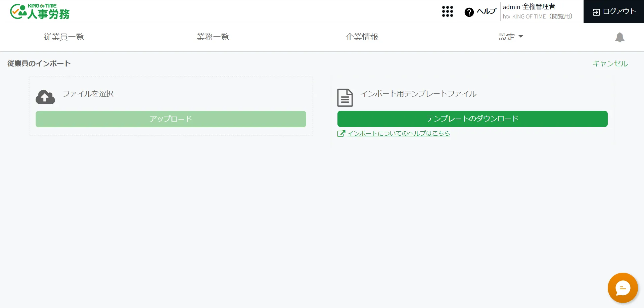Click the 従業員のインポート page title
The height and width of the screenshot is (308, 644).
point(39,63)
